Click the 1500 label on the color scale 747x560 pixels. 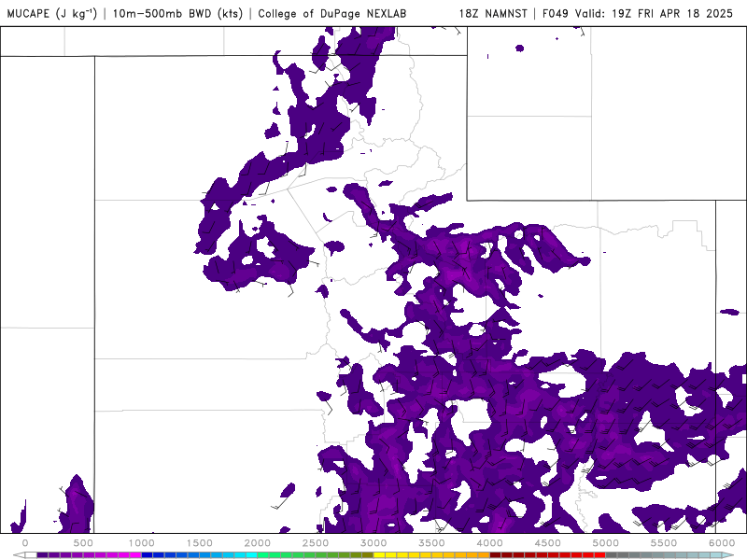[199, 543]
